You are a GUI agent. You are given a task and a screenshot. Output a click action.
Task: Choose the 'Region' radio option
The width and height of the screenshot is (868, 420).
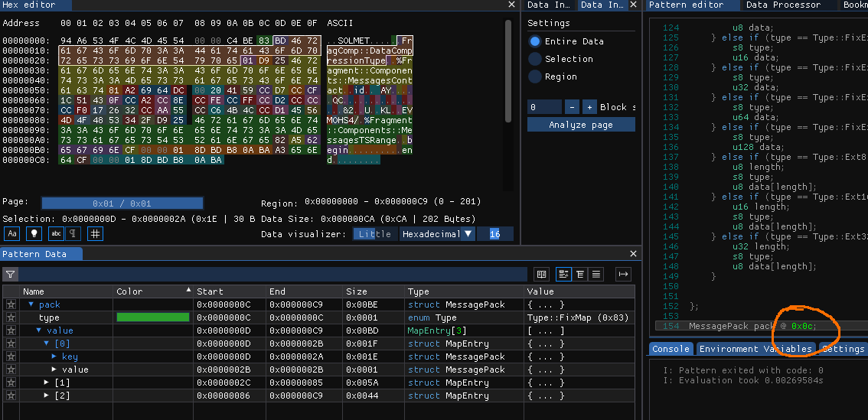tap(535, 77)
